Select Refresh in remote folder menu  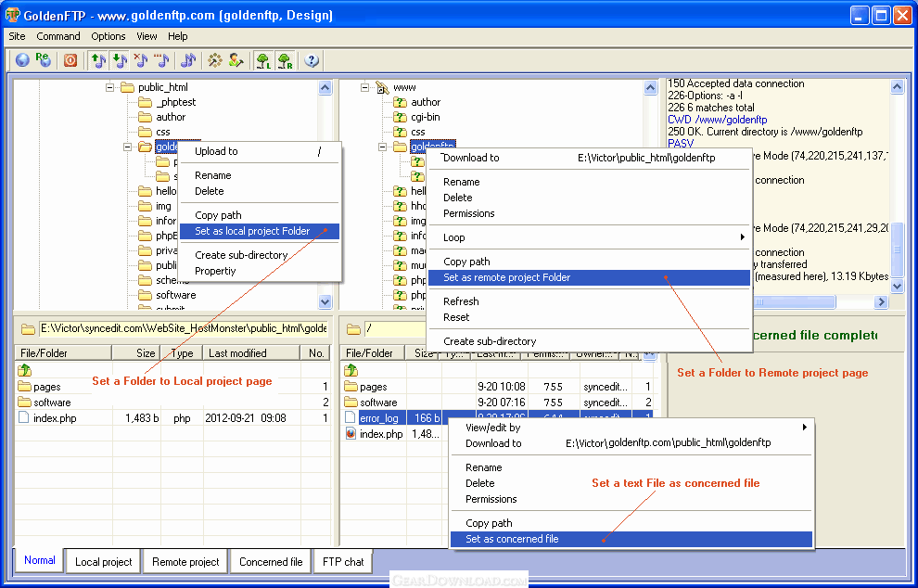coord(589,301)
